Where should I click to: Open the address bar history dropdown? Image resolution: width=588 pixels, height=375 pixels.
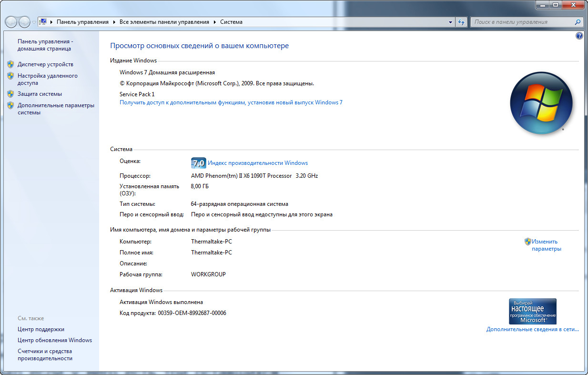coord(451,22)
